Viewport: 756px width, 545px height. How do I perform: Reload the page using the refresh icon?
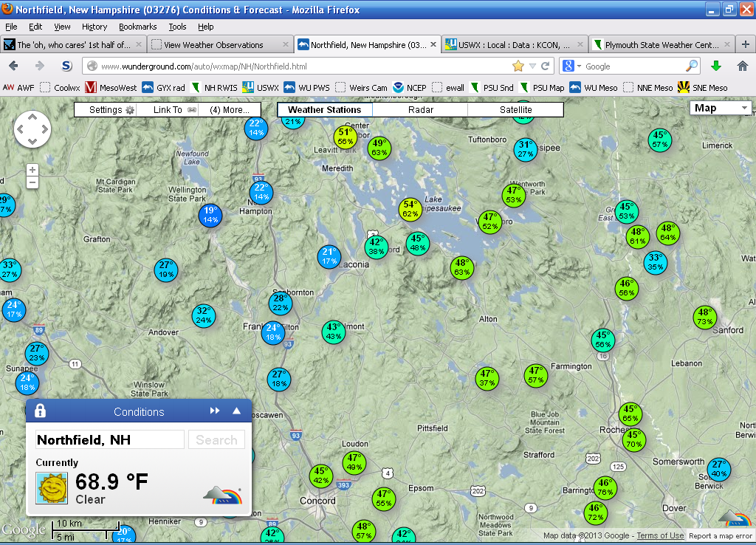pos(546,66)
